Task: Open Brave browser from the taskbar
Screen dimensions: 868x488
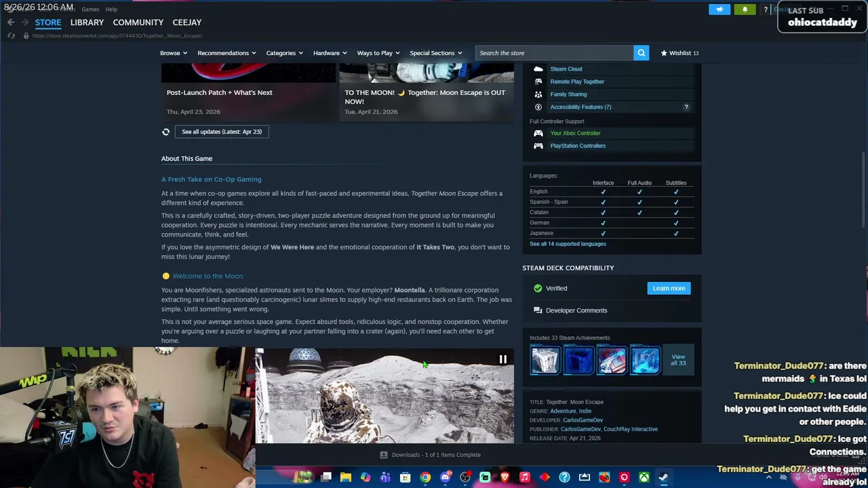Action: (505, 477)
